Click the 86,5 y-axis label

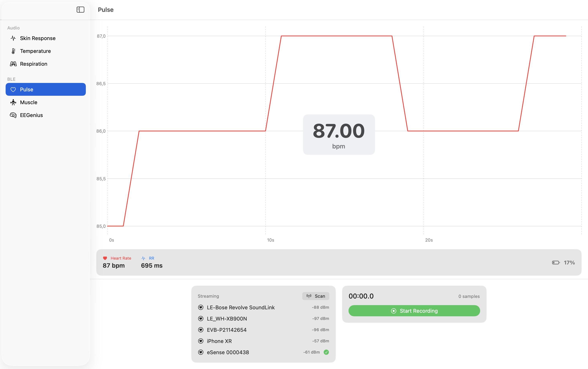pyautogui.click(x=101, y=84)
